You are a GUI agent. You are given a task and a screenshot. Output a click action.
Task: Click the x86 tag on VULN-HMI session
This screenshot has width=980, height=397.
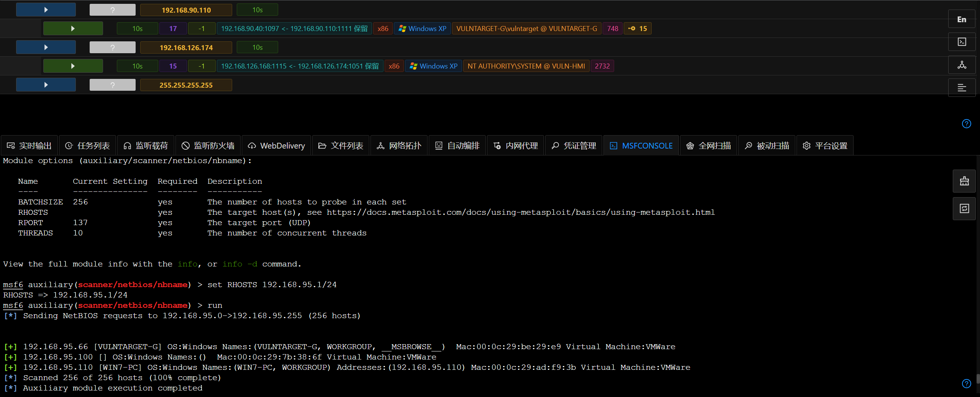394,66
